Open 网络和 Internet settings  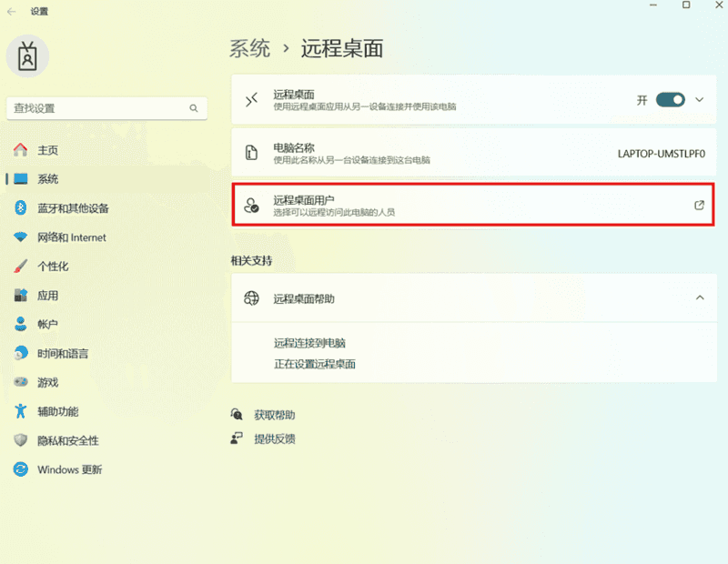72,237
